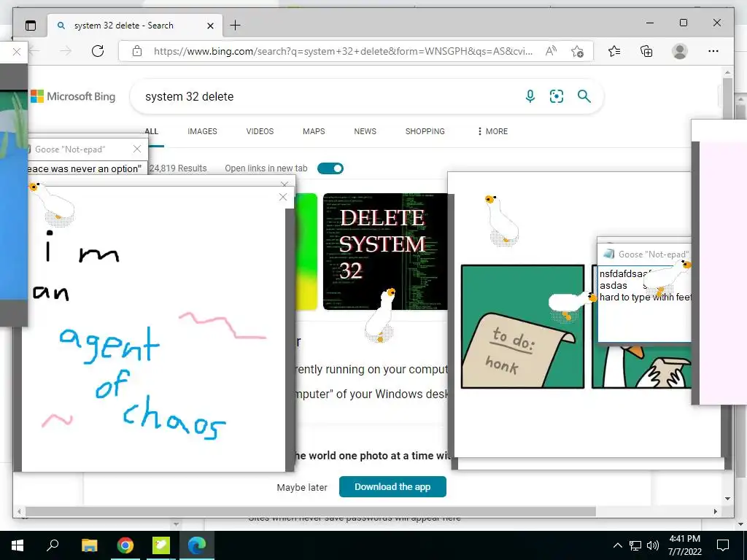Screen dimensions: 747x560
Task: Start voice search with microphone icon
Action: point(530,97)
